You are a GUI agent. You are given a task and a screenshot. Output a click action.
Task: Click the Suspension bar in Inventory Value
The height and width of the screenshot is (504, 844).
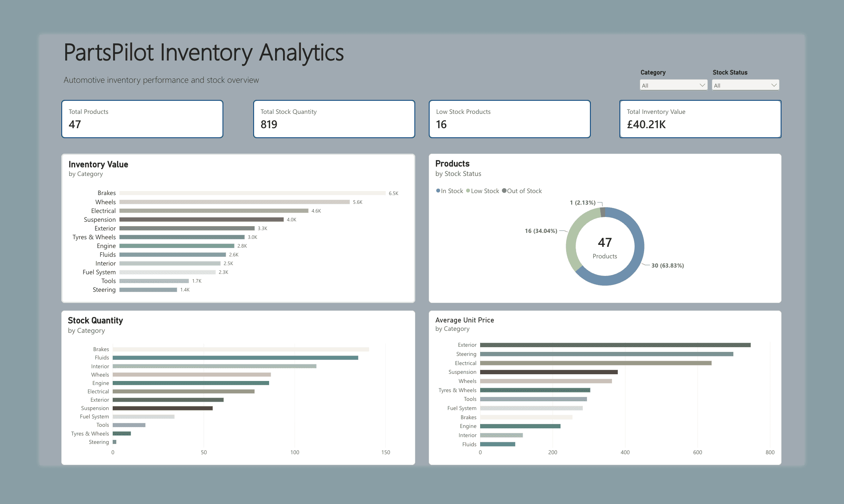(201, 219)
